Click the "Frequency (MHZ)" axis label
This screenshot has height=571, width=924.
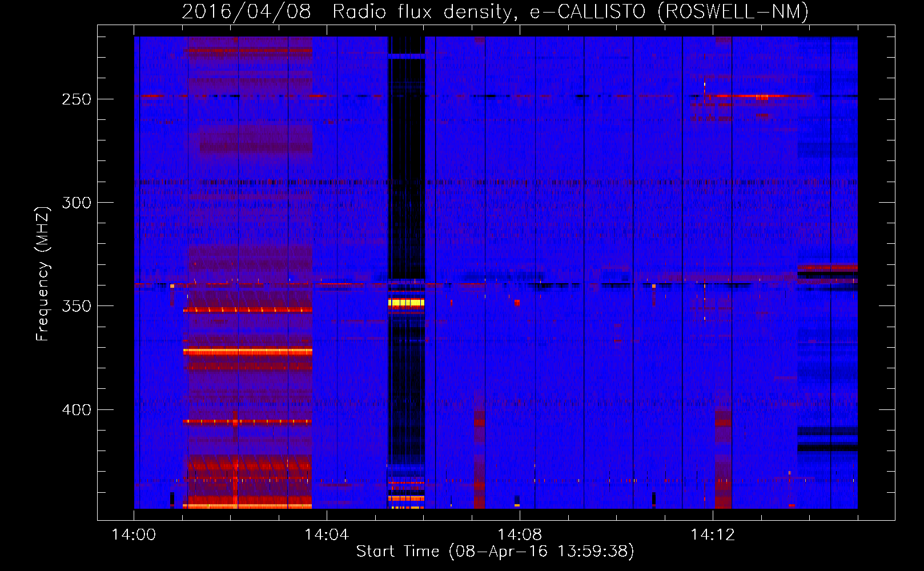tap(43, 274)
